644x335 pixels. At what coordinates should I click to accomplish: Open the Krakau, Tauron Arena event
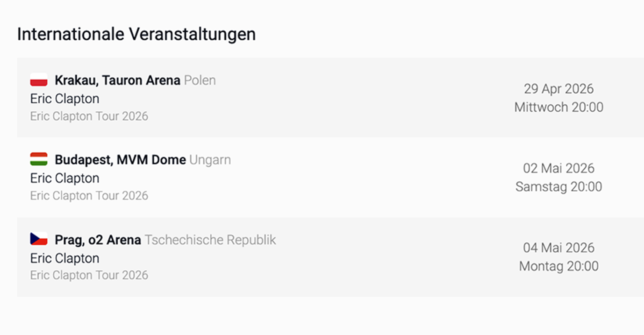click(x=117, y=80)
